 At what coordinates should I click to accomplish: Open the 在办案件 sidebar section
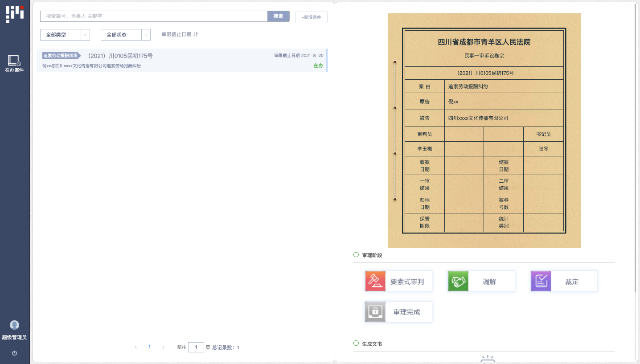coord(14,64)
